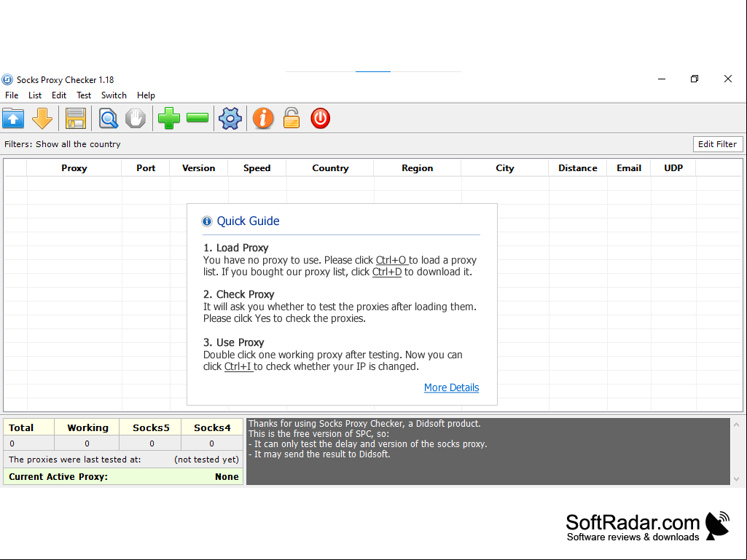The width and height of the screenshot is (747, 560).
Task: Click the log panel scroll up arrow
Action: click(x=737, y=425)
